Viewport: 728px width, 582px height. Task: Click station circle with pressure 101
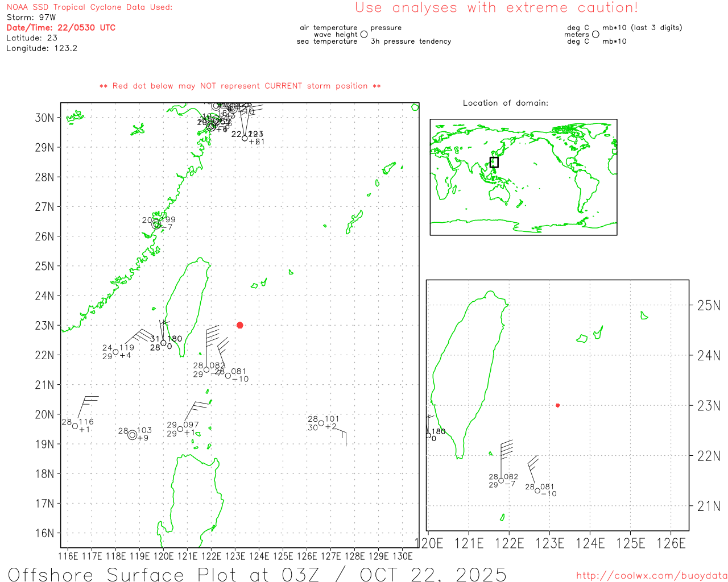coord(321,423)
